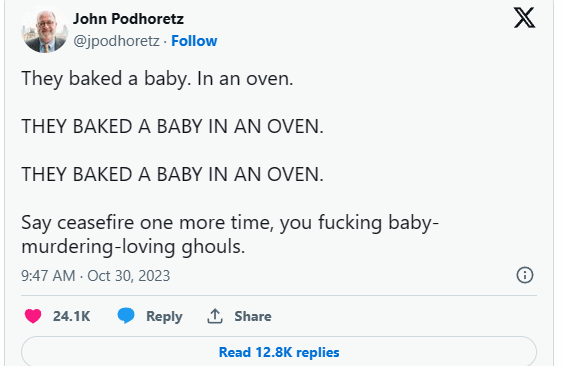Viewport: 564px width, 366px height.
Task: Like the tweet with the heart icon
Action: (33, 316)
